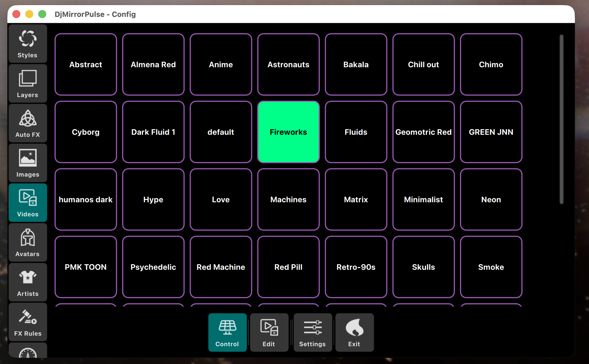Choose the Cyborg video tile
589x364 pixels.
click(x=86, y=132)
